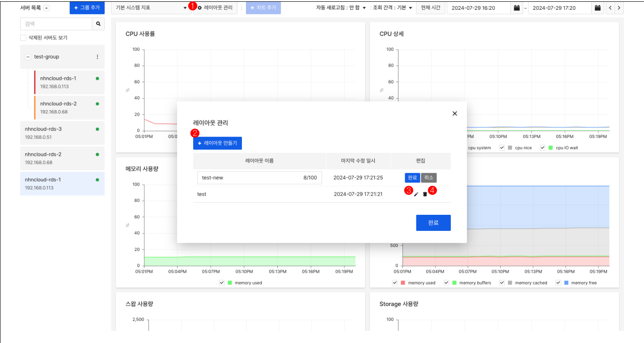Go to previous time range arrow
This screenshot has height=343, width=644.
click(x=610, y=8)
